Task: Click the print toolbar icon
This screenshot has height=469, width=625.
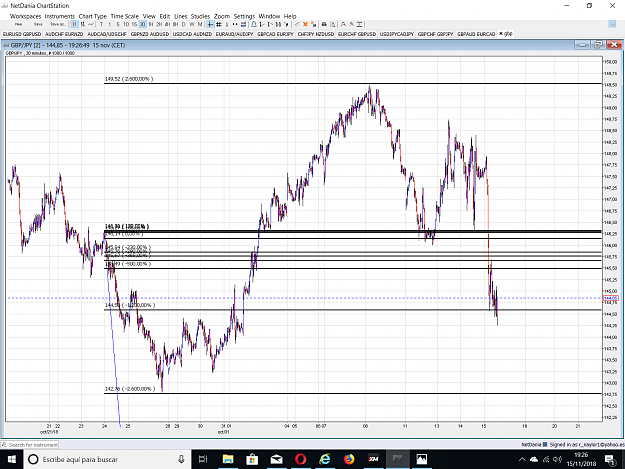Action: [x=324, y=24]
